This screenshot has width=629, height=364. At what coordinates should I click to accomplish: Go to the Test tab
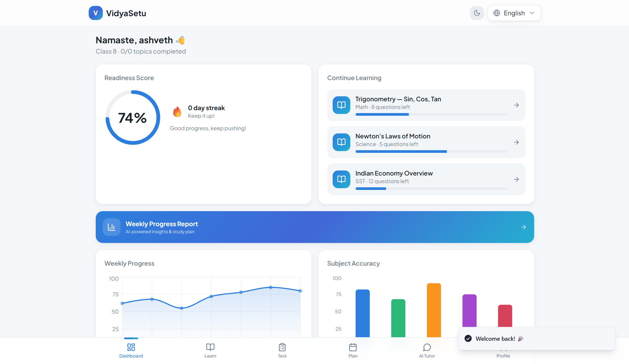[x=282, y=350]
